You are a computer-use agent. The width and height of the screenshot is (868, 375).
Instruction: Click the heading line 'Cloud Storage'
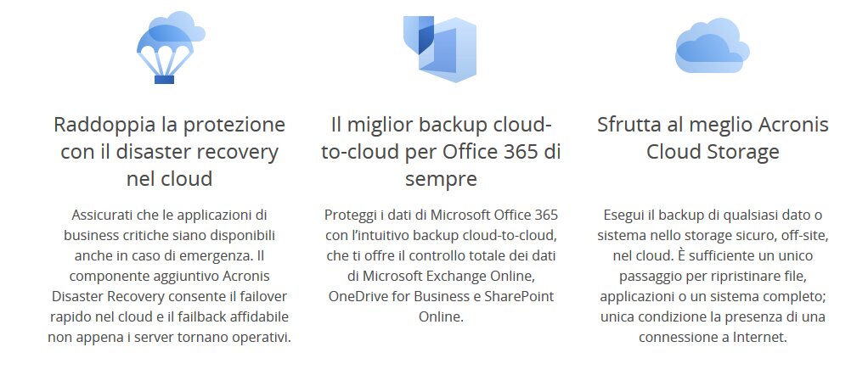coord(713,152)
